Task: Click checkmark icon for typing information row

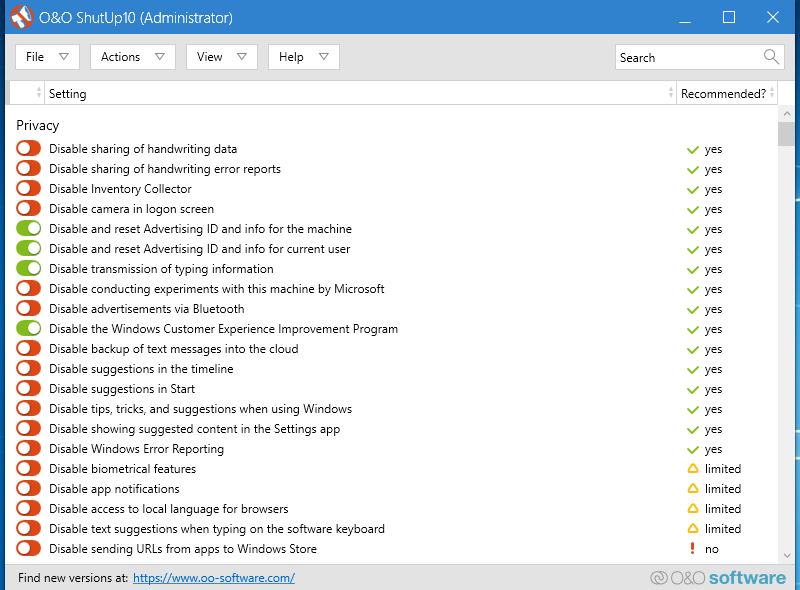Action: tap(692, 270)
